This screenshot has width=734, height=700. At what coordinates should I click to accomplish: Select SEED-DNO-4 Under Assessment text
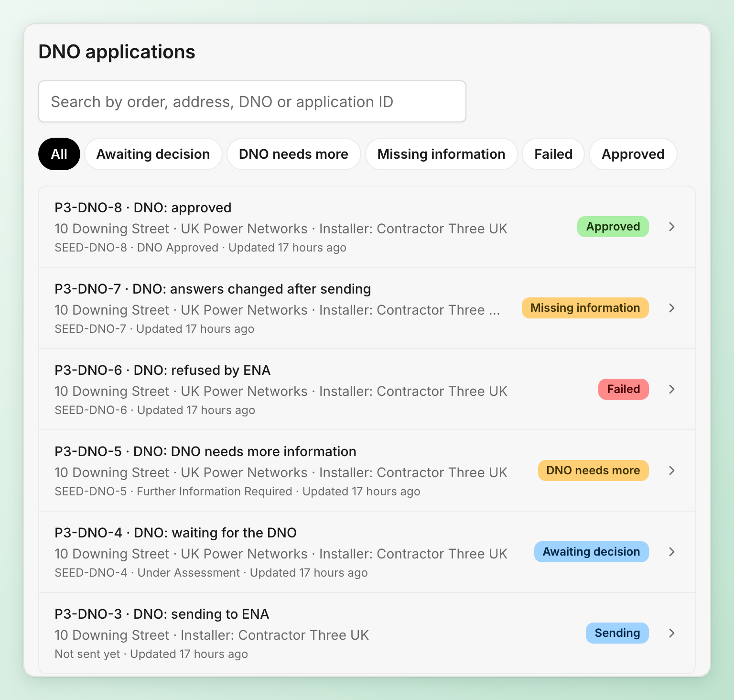click(147, 573)
